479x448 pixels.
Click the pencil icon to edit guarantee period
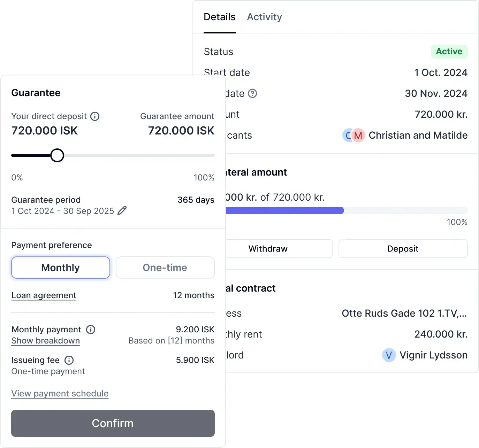tap(122, 211)
